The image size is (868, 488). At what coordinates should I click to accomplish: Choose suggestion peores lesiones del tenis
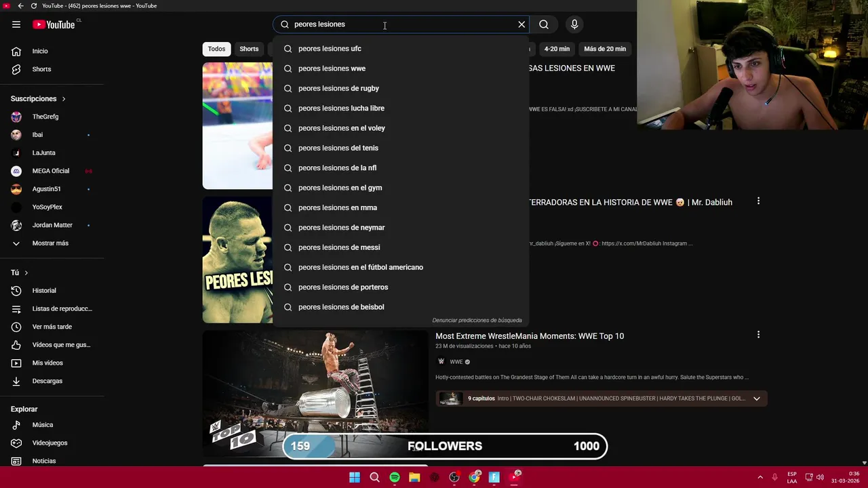[x=401, y=148]
